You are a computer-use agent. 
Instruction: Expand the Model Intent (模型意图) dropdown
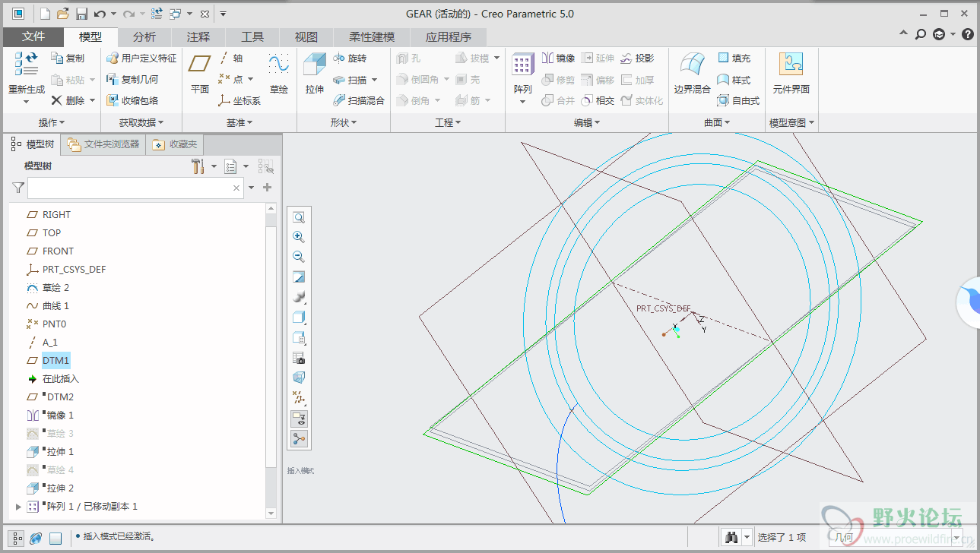(791, 122)
